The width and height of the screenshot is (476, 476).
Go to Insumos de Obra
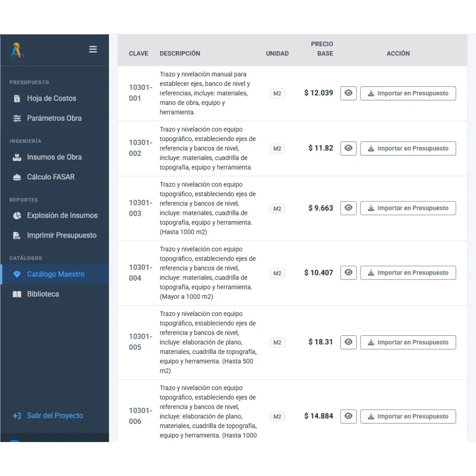pyautogui.click(x=55, y=157)
